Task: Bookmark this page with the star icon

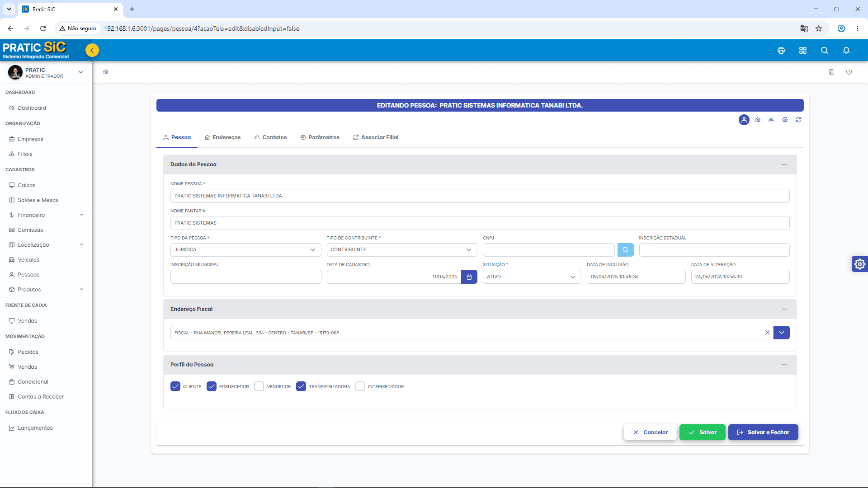Action: 819,28
